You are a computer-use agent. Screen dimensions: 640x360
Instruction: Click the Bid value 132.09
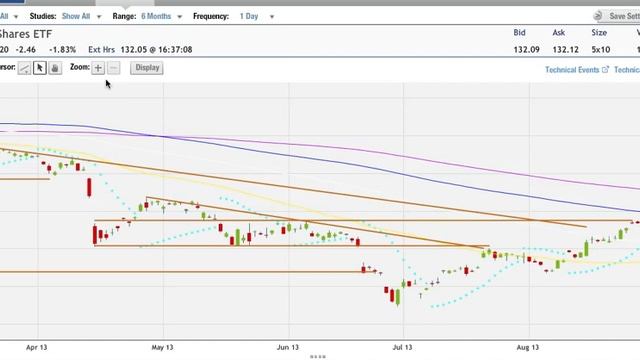pyautogui.click(x=527, y=50)
